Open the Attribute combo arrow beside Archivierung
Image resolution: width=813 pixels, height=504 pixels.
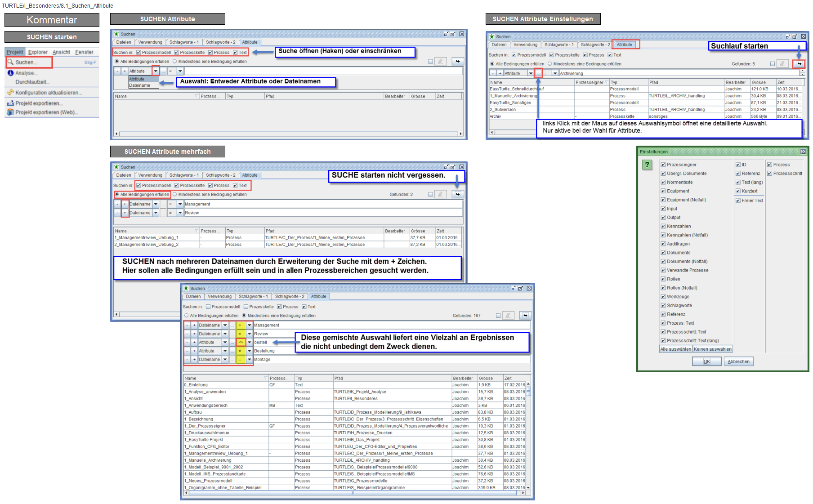(x=531, y=73)
